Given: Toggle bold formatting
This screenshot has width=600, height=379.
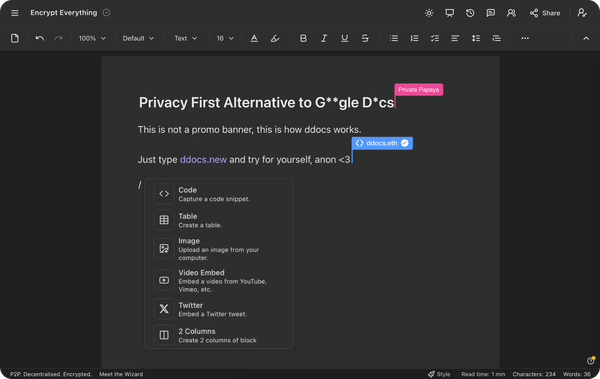Looking at the screenshot, I should [x=303, y=38].
